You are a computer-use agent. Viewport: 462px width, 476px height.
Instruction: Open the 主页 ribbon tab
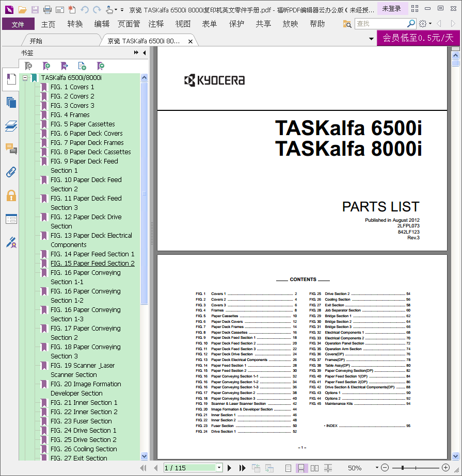(x=48, y=24)
